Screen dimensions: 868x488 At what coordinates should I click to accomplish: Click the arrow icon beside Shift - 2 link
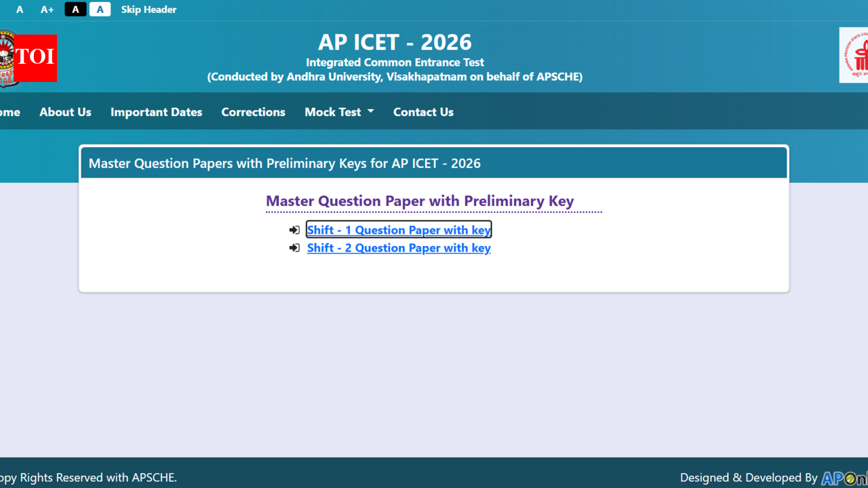[x=294, y=248]
